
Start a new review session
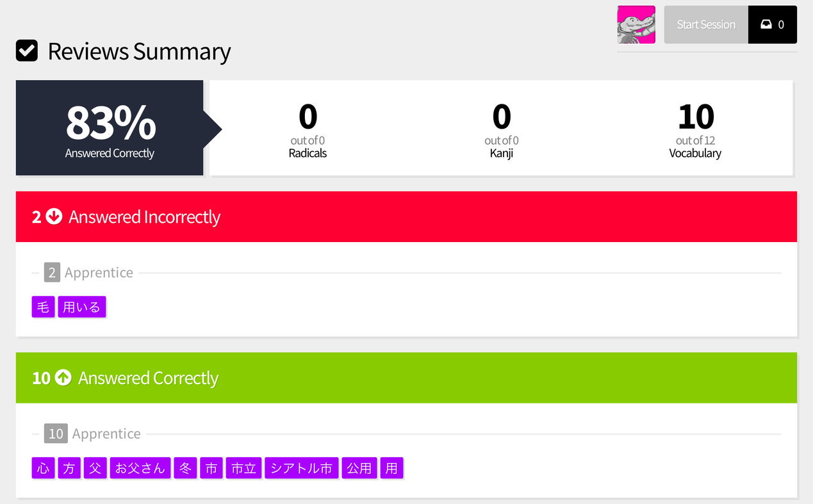click(706, 24)
